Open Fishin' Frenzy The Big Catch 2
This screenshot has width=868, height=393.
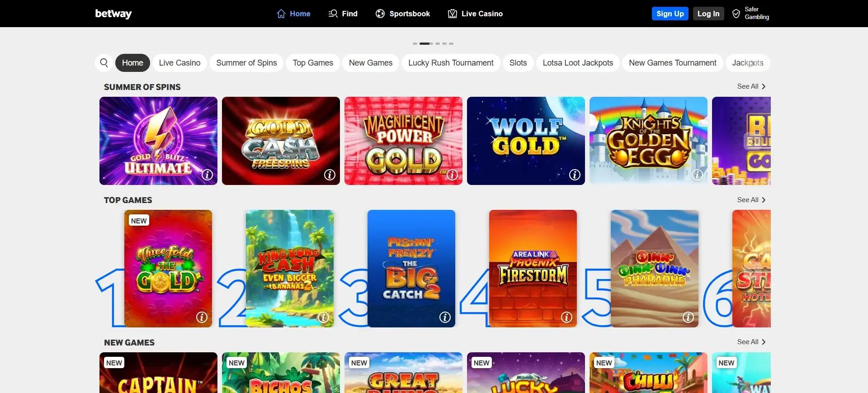(411, 269)
